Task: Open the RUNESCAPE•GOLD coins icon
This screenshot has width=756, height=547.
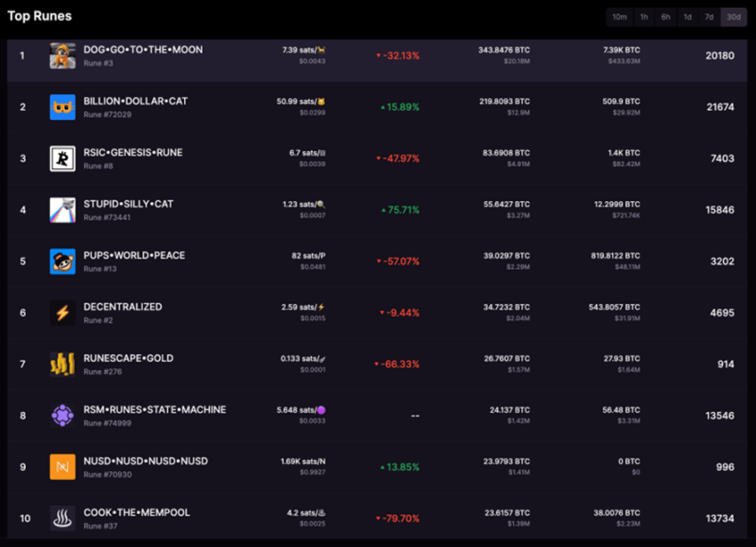Action: pos(62,364)
